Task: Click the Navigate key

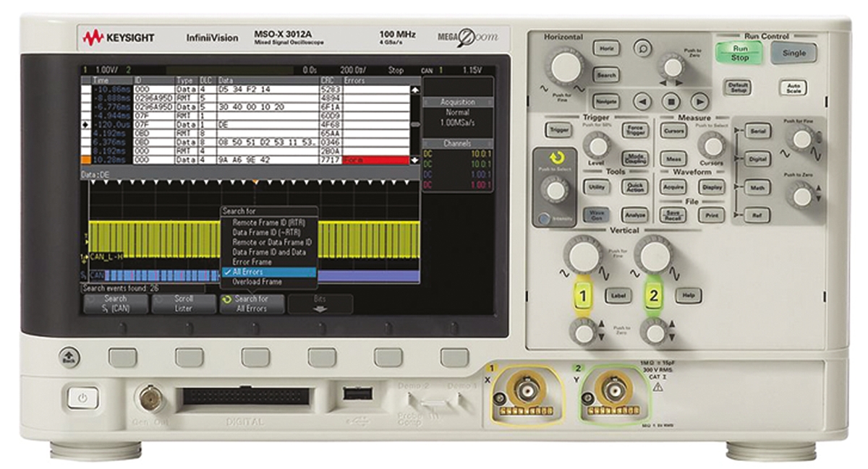Action: [607, 100]
